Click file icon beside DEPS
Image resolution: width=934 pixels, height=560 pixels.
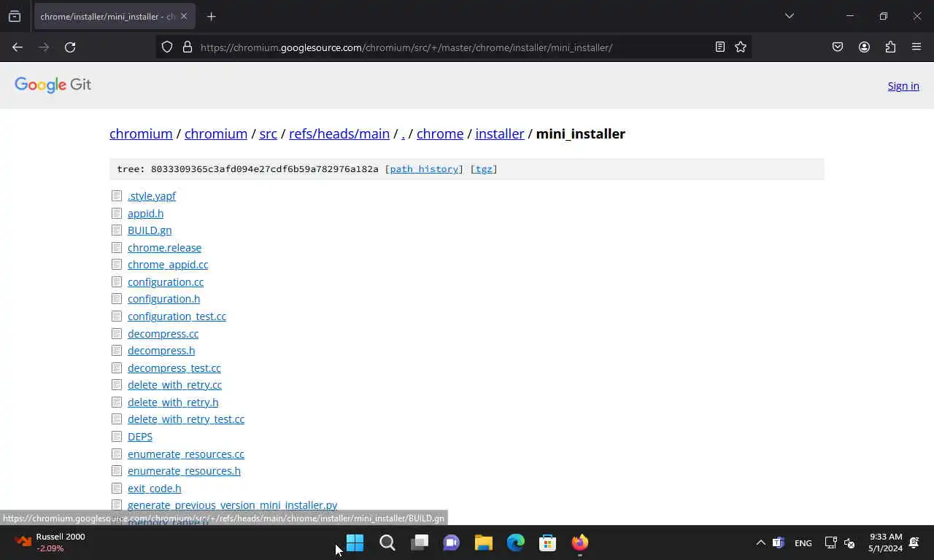point(117,436)
